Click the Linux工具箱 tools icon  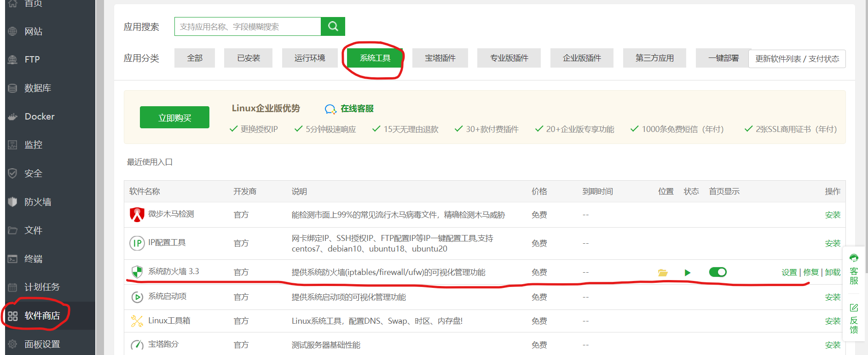coord(137,321)
